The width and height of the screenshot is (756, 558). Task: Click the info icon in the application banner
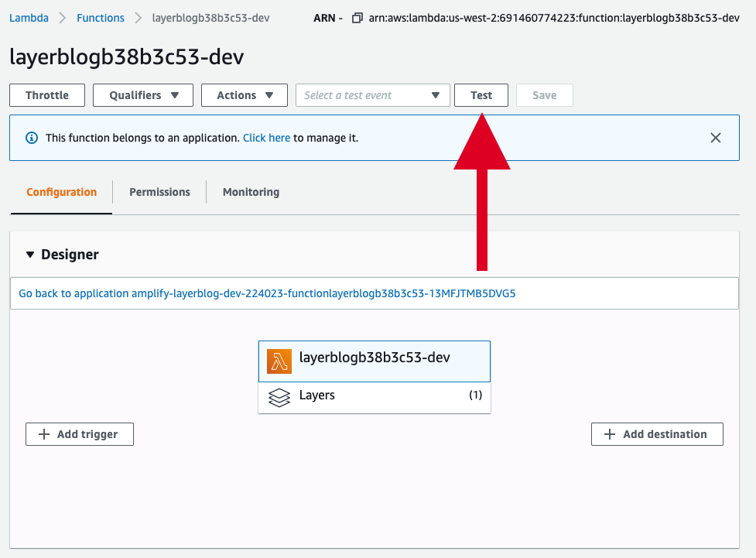(32, 138)
